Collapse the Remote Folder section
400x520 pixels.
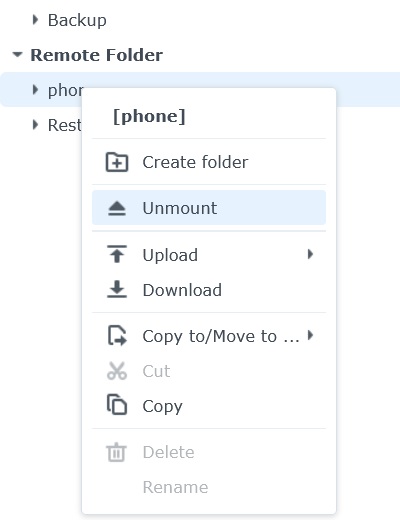pyautogui.click(x=17, y=54)
